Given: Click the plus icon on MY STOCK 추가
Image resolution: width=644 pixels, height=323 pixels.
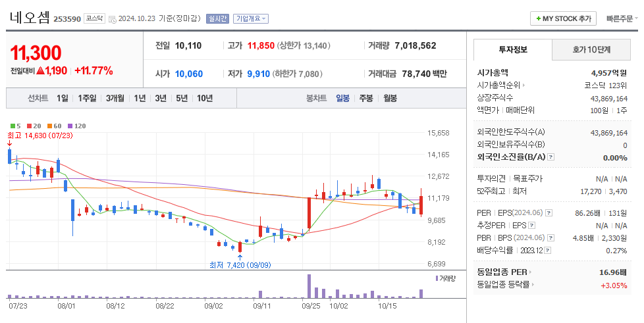Looking at the screenshot, I should point(539,18).
